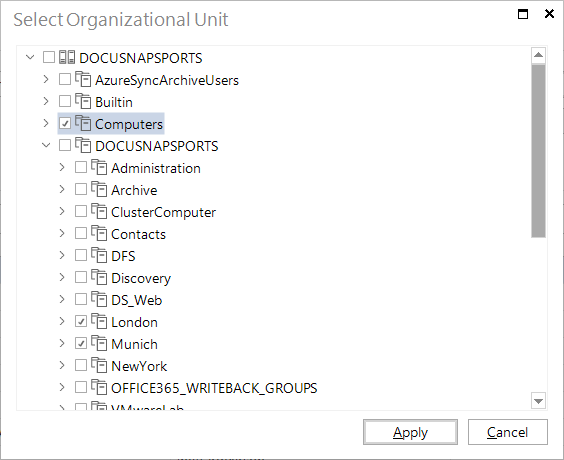This screenshot has width=564, height=460.
Task: Check the Builtin checkbox
Action: pos(65,101)
